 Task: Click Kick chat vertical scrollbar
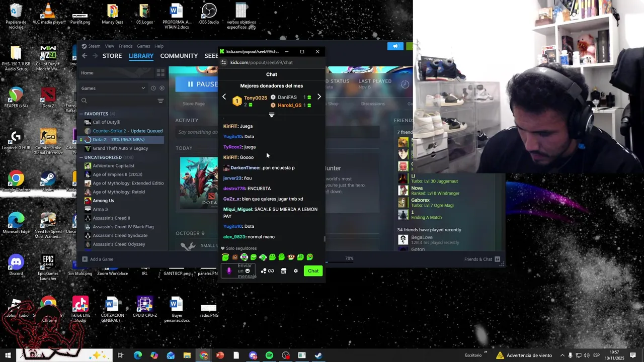pos(325,239)
